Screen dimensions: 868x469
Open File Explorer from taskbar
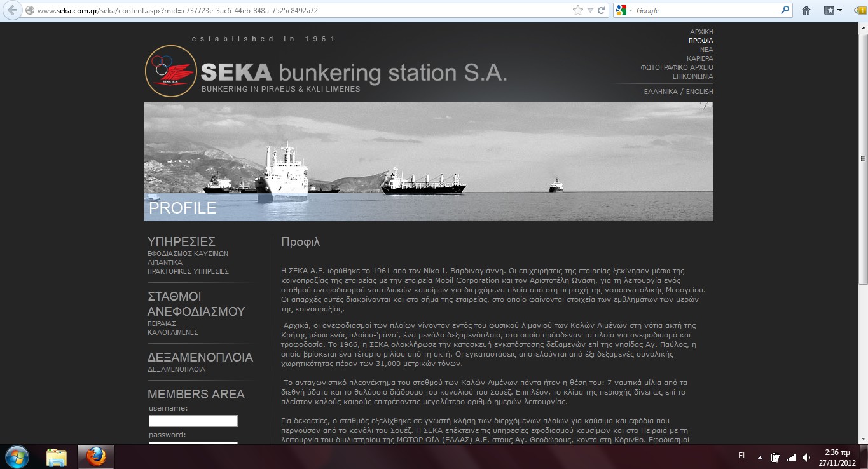[57, 457]
